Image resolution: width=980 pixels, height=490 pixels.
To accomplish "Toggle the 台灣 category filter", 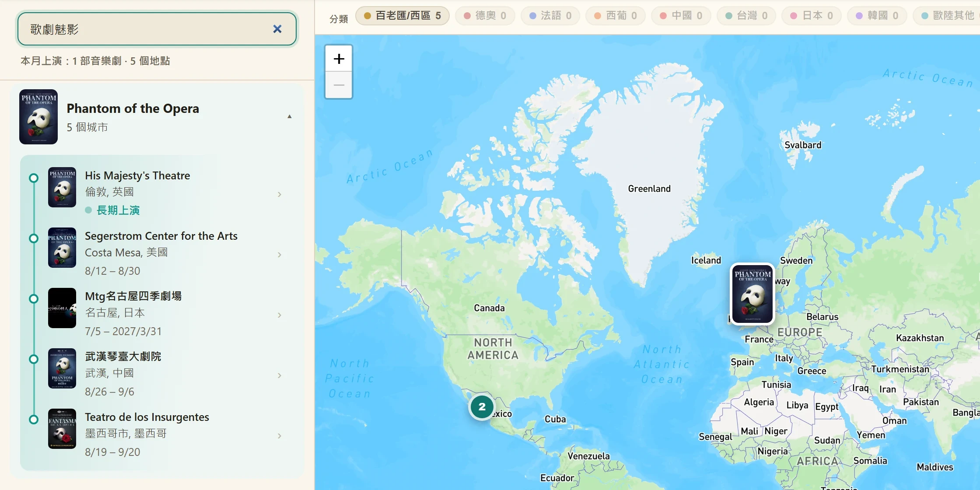I will (746, 16).
